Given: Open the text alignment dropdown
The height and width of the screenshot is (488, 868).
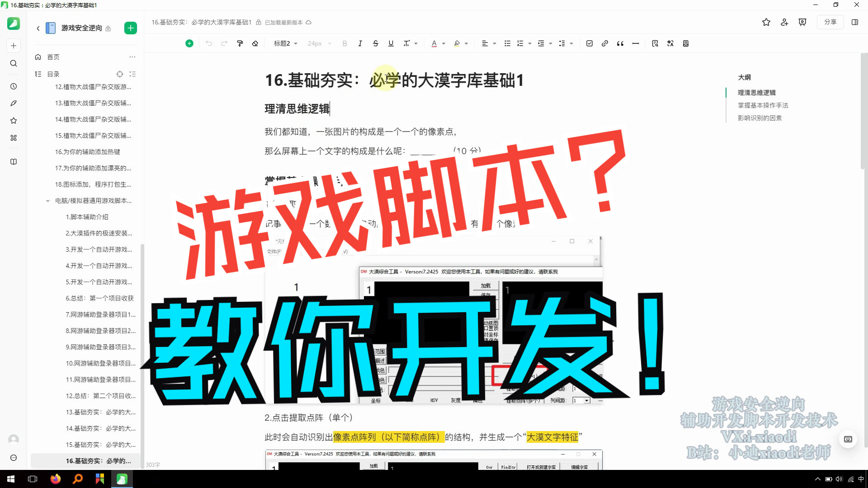Looking at the screenshot, I should 489,43.
